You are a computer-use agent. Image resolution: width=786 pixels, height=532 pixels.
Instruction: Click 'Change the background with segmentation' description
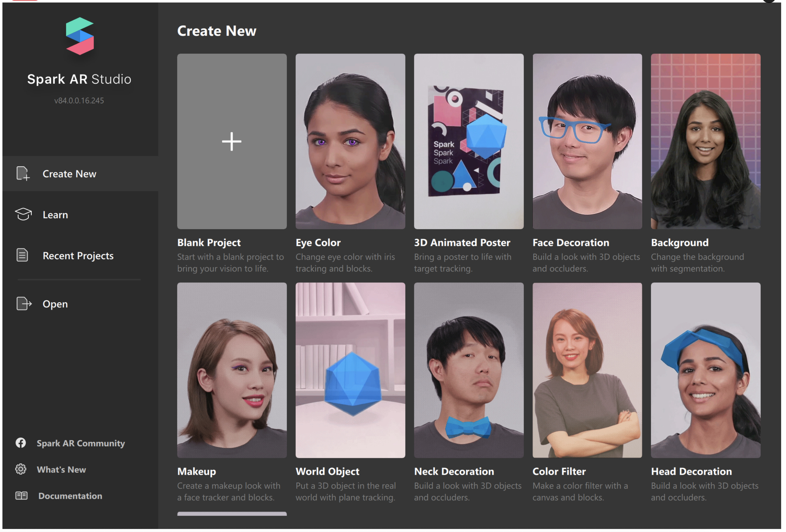click(697, 263)
